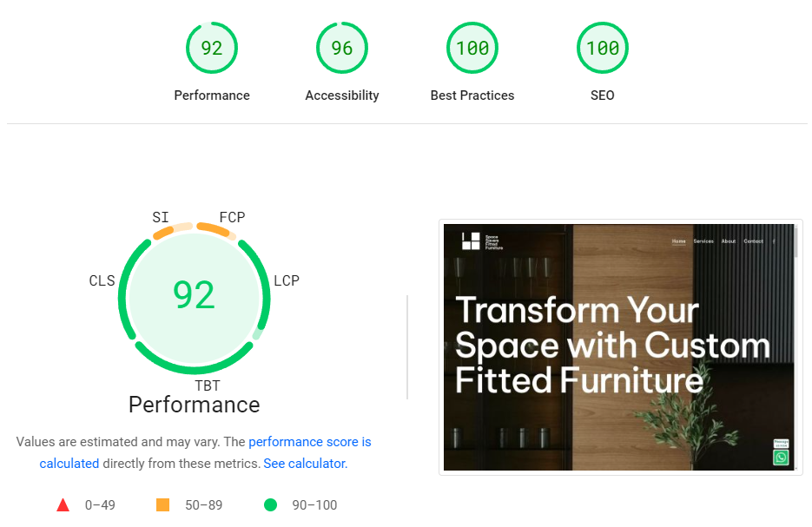Click the Performance score gauge showing 92 at top
This screenshot has width=812, height=527.
tap(212, 48)
